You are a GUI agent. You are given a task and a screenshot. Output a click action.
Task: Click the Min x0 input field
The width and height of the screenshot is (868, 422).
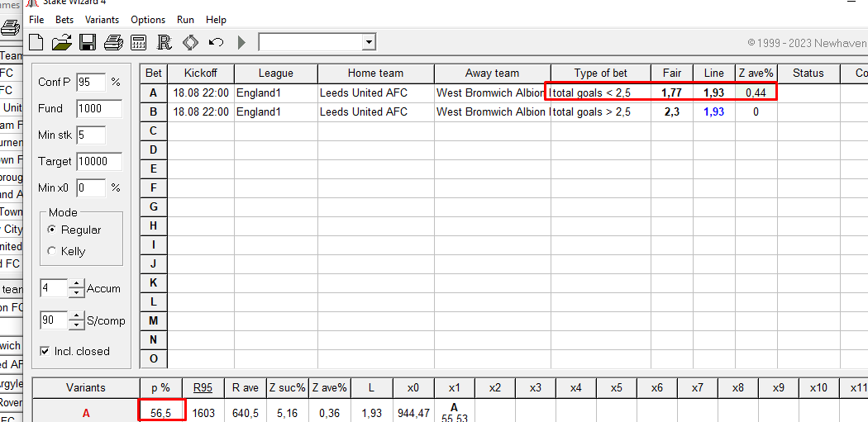(91, 188)
